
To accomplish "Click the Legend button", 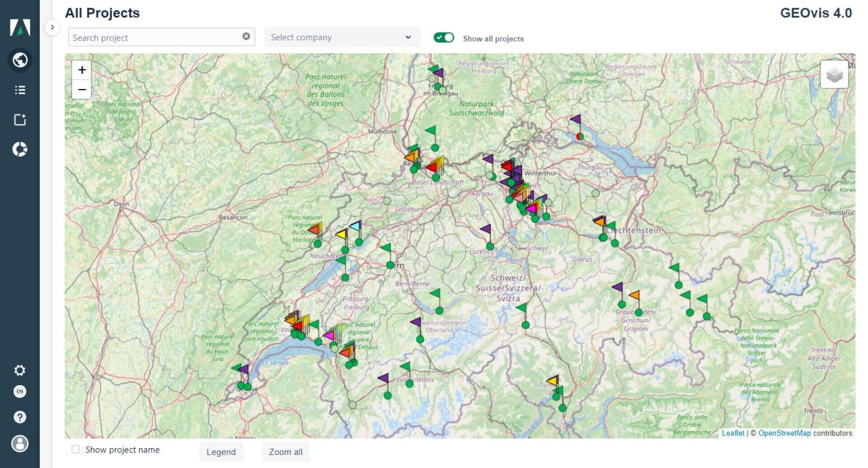I will coord(221,452).
